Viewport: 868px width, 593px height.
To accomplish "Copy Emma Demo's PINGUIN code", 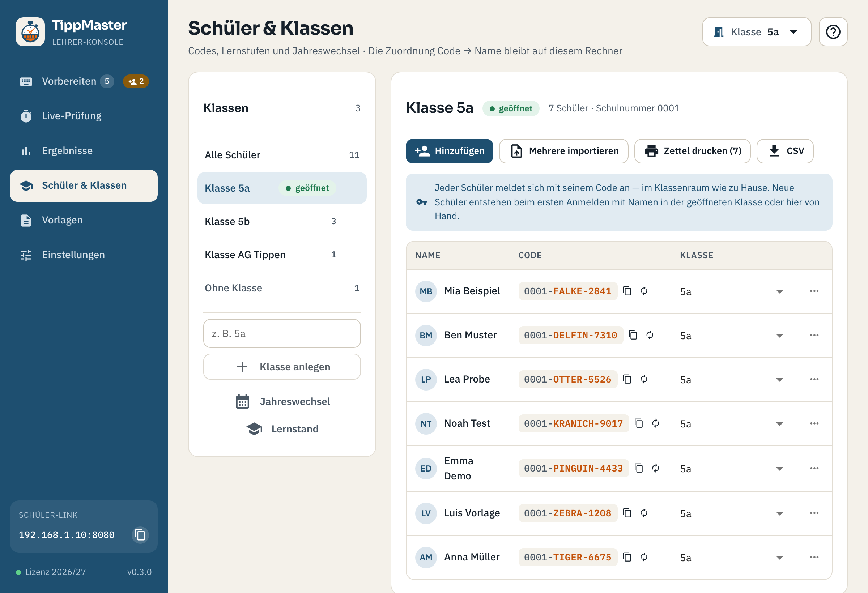I will [x=639, y=468].
